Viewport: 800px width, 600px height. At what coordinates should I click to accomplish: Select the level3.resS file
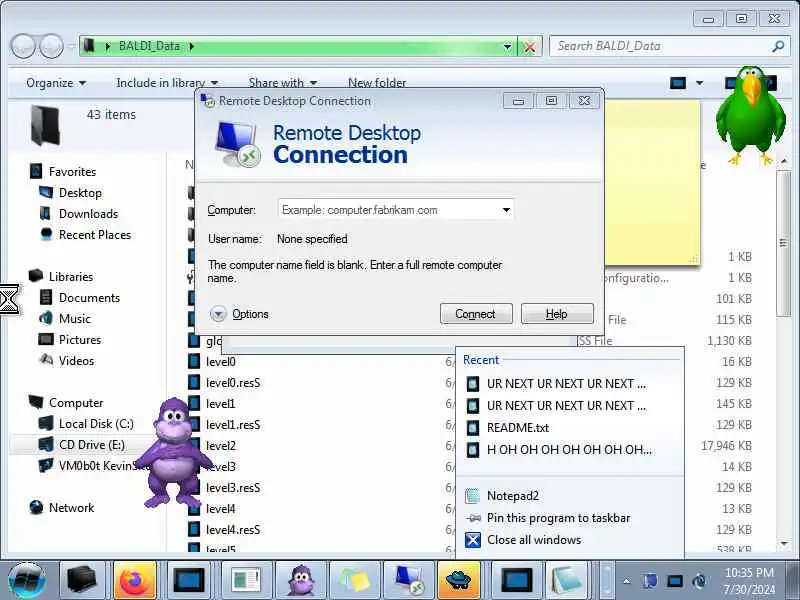pyautogui.click(x=233, y=488)
